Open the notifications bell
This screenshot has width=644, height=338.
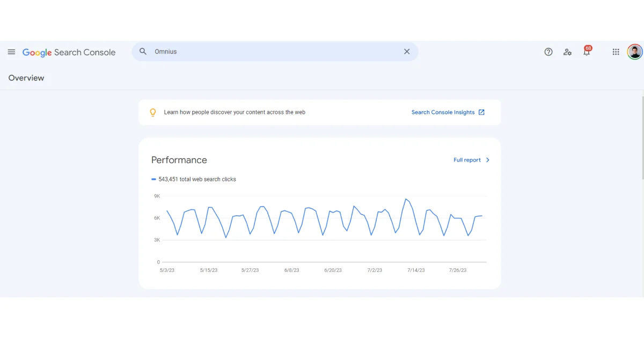587,52
